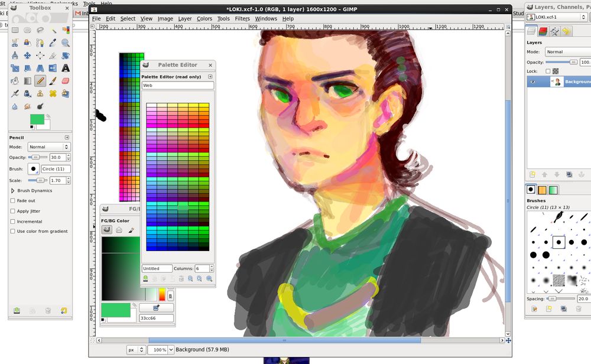591x364 pixels.
Task: Enable the Apply Jitter option
Action: pos(12,211)
